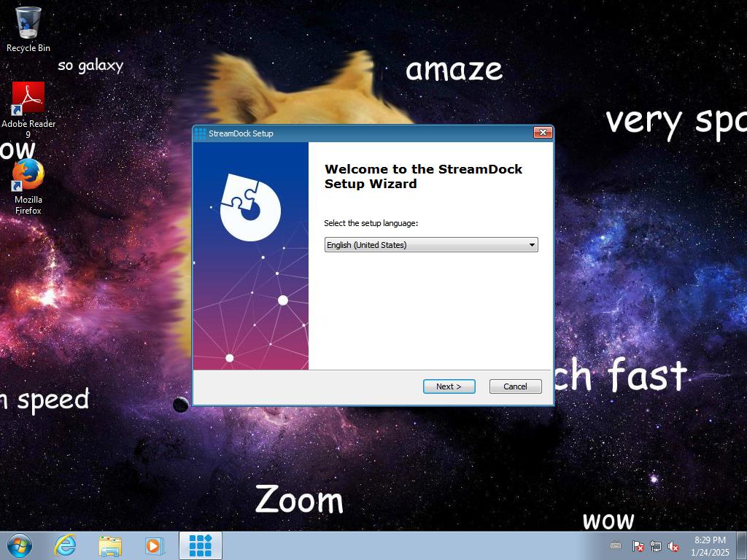Open the Windows Start menu orb
Viewport: 747px width, 560px height.
tap(20, 545)
